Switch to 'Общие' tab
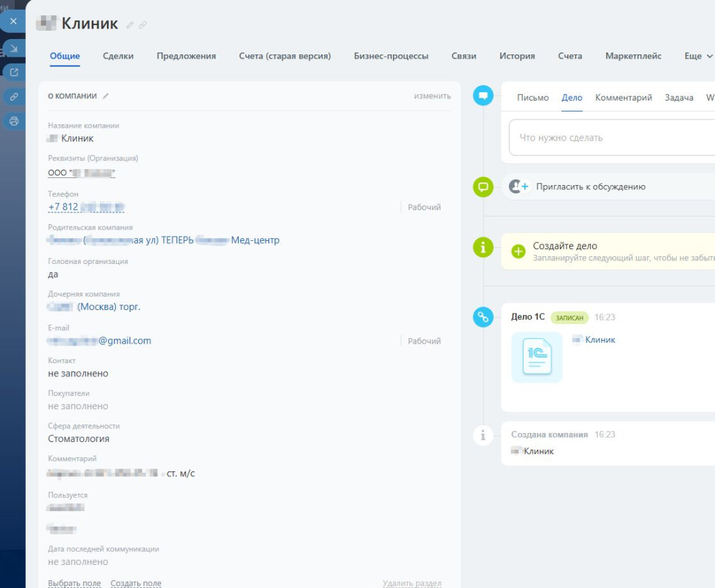This screenshot has height=588, width=715. click(x=65, y=56)
